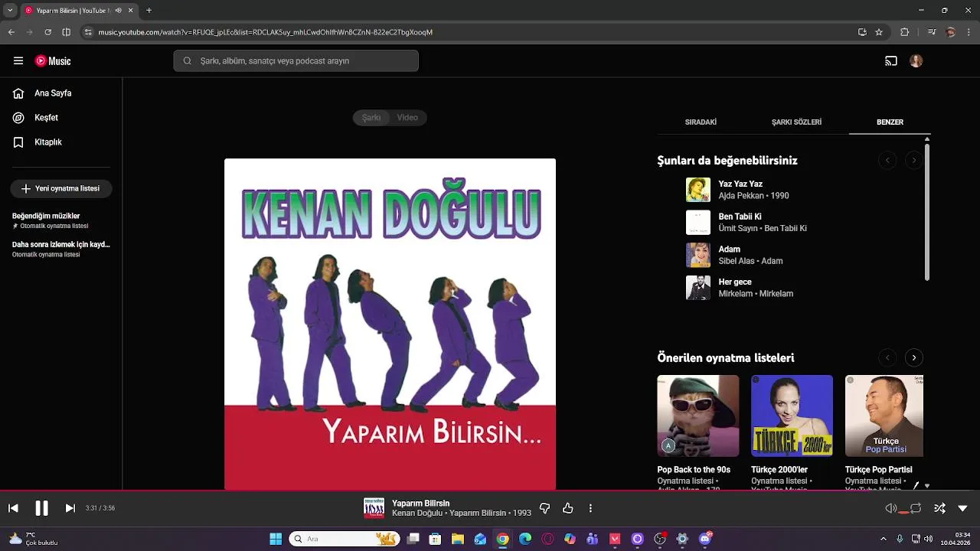Pause the playing song
Viewport: 980px width, 551px height.
click(41, 508)
